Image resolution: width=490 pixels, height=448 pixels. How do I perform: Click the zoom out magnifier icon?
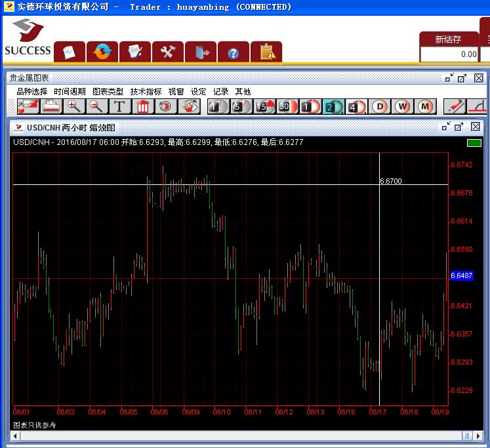(97, 107)
